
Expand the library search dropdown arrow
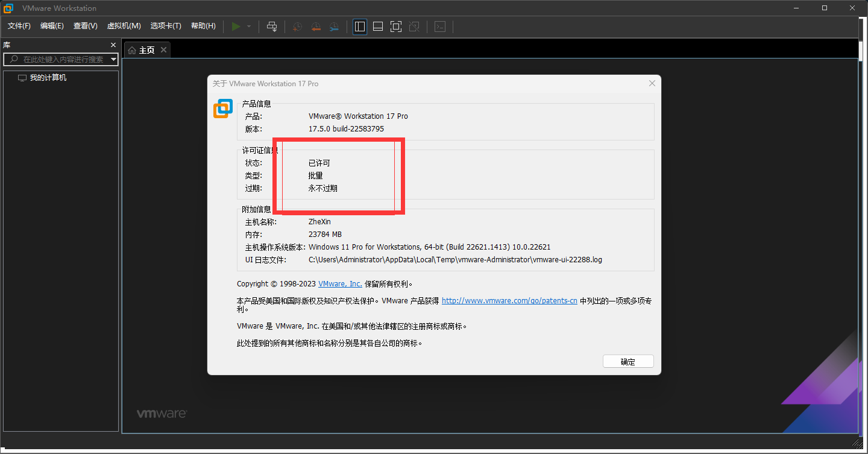click(x=113, y=59)
